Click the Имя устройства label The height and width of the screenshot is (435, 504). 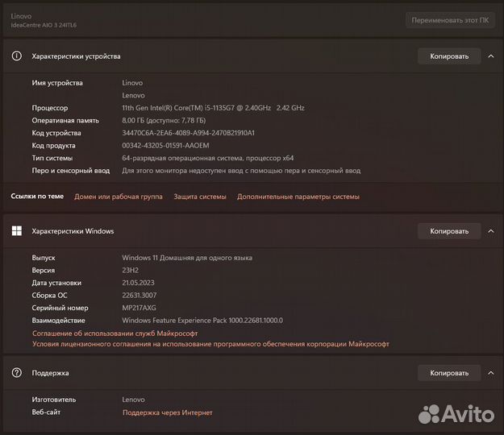click(57, 83)
